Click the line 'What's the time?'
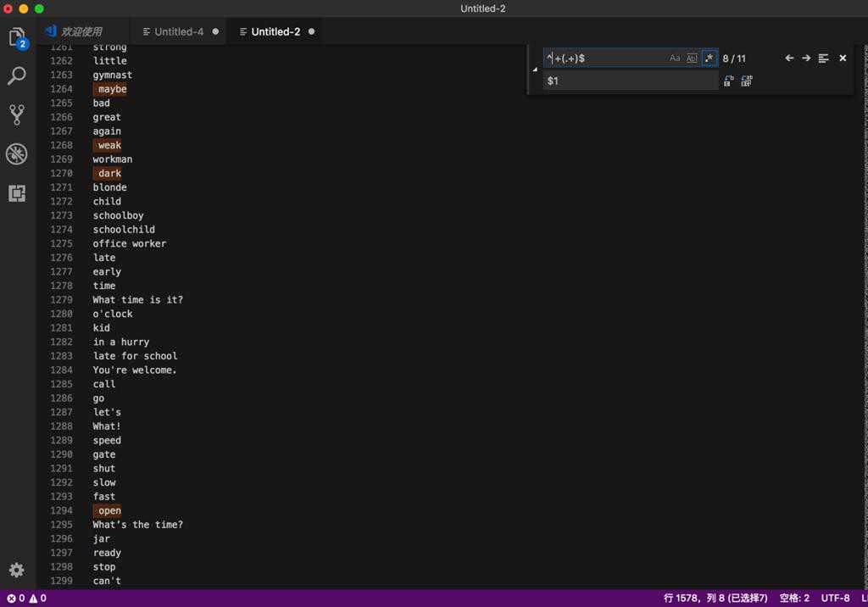The width and height of the screenshot is (868, 607). coord(138,525)
